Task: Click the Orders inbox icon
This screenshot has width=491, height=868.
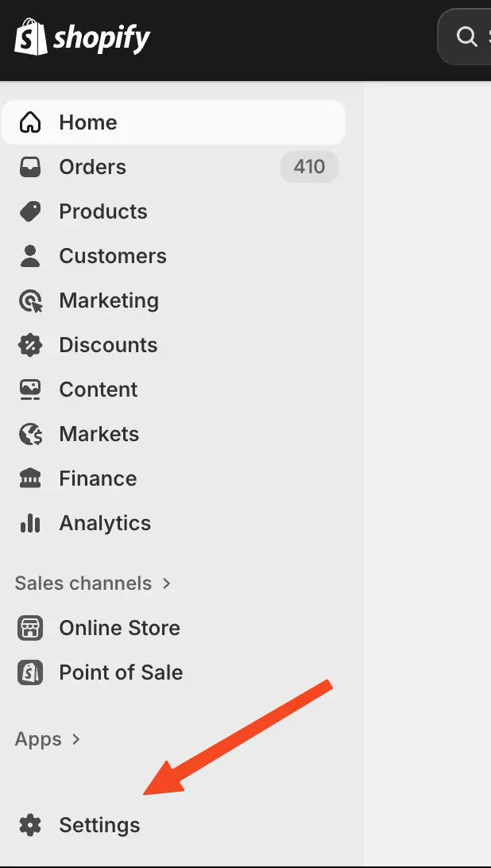Action: 30,167
